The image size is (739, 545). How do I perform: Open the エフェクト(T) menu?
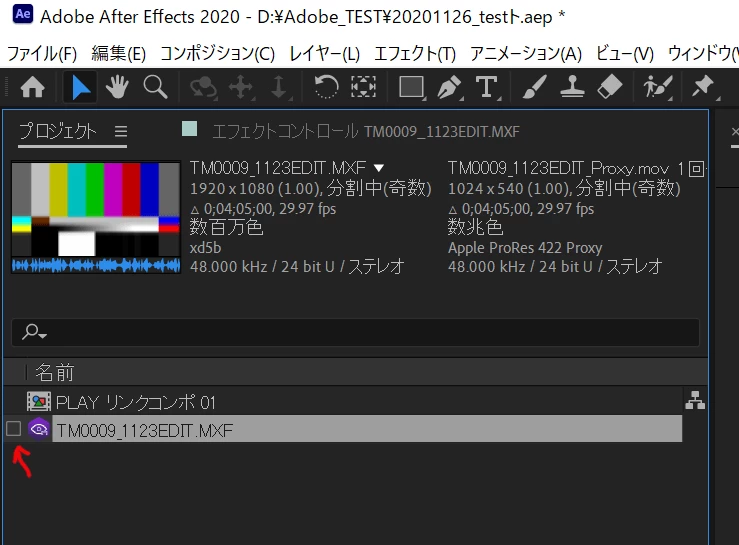point(415,53)
